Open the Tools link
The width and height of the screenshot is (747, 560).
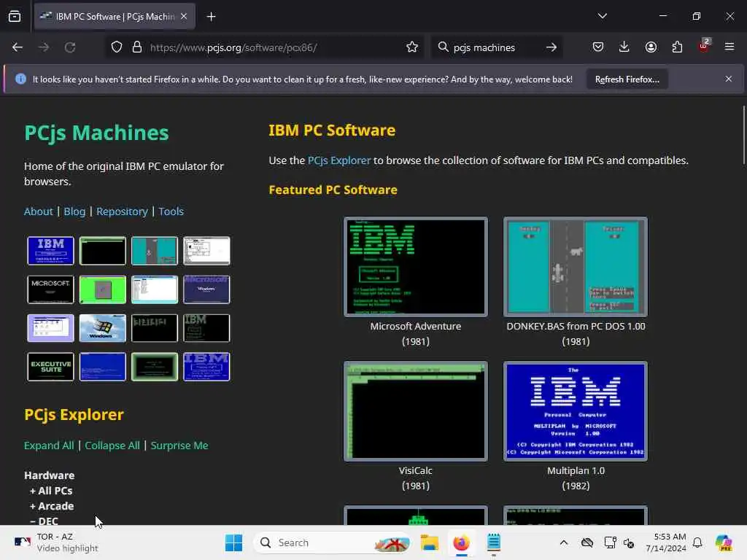pos(171,211)
